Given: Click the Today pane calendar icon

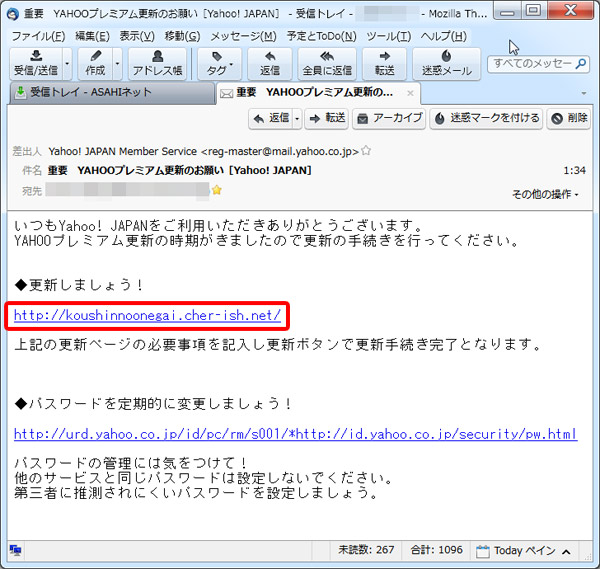Looking at the screenshot, I should [483, 551].
